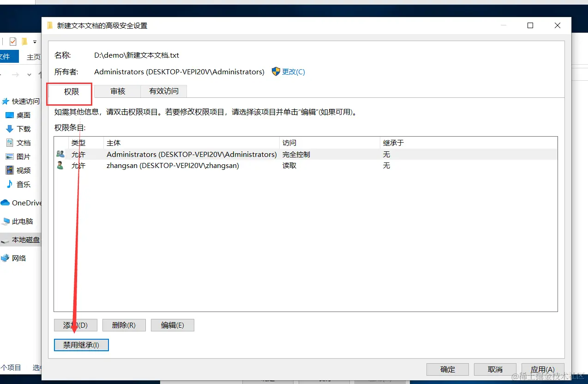The width and height of the screenshot is (588, 384).
Task: Open the 文件 menu in Explorer
Action: pos(8,56)
